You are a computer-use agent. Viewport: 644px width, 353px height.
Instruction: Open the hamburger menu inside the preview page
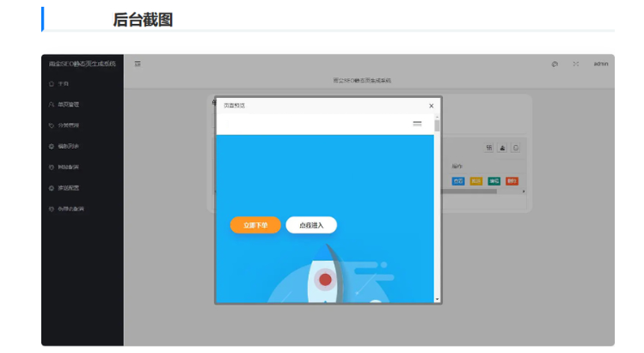coord(417,124)
